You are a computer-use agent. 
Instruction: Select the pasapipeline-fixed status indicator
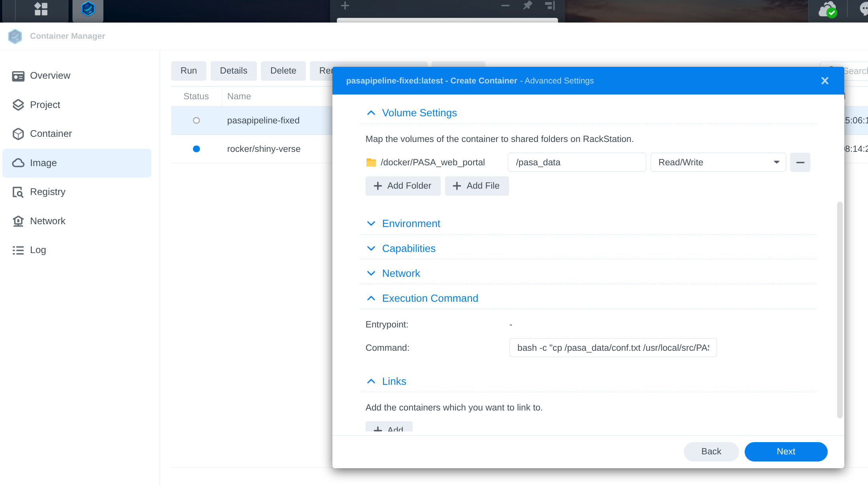[196, 120]
